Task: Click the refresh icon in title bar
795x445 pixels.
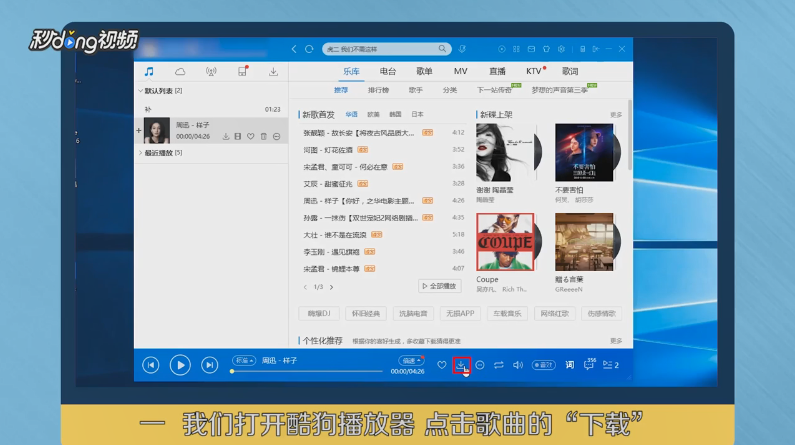Action: coord(309,49)
